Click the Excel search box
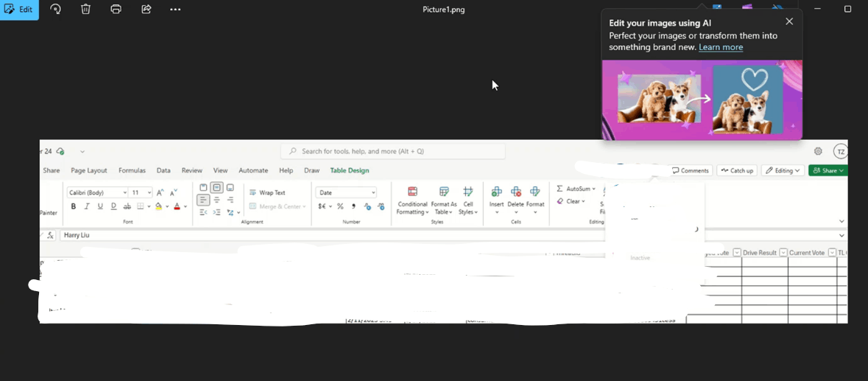The image size is (868, 381). (x=393, y=151)
